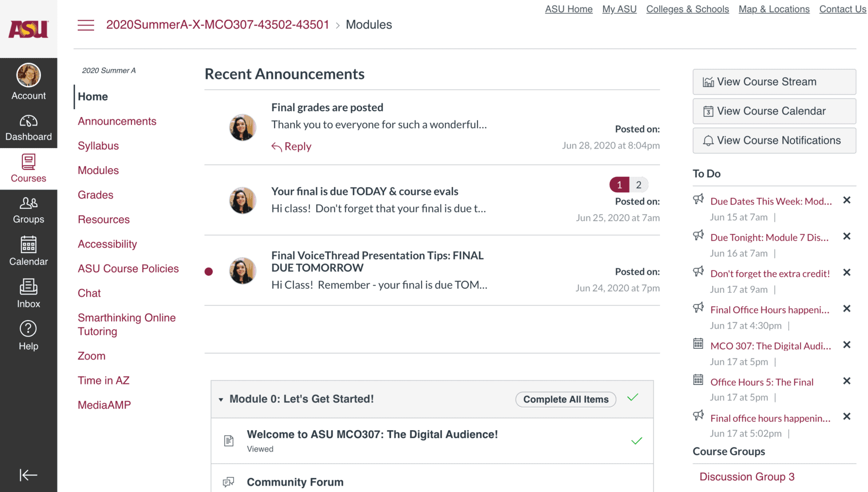Toggle the course navigation with the hamburger menu

click(86, 24)
